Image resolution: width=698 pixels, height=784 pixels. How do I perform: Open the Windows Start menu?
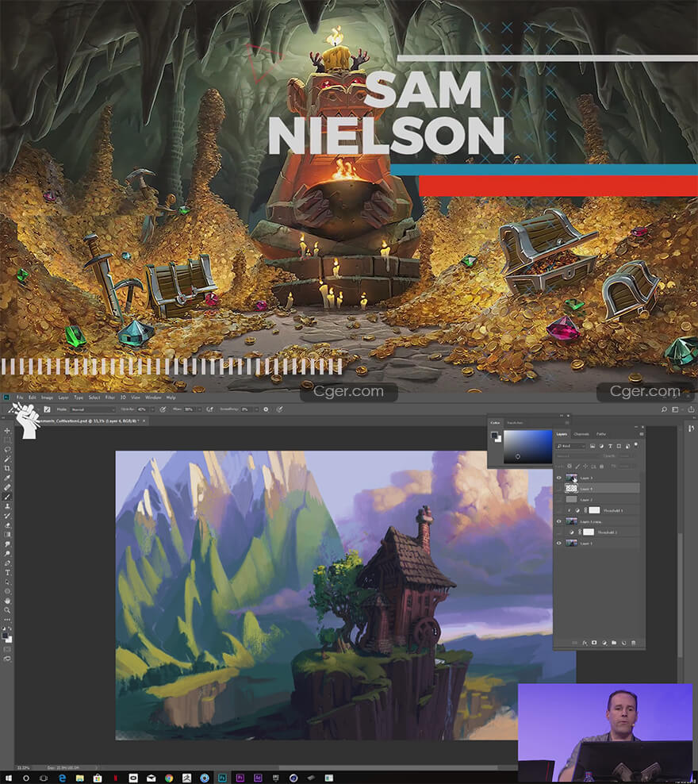pos(8,778)
